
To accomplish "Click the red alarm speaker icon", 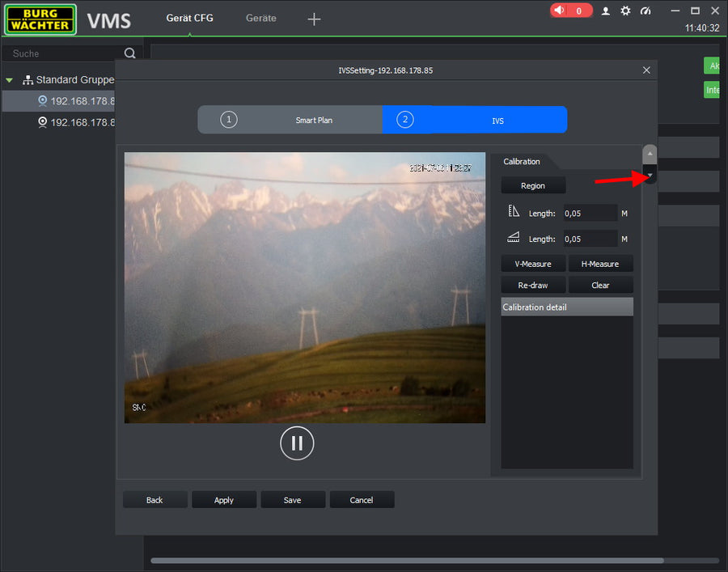I will pos(560,11).
